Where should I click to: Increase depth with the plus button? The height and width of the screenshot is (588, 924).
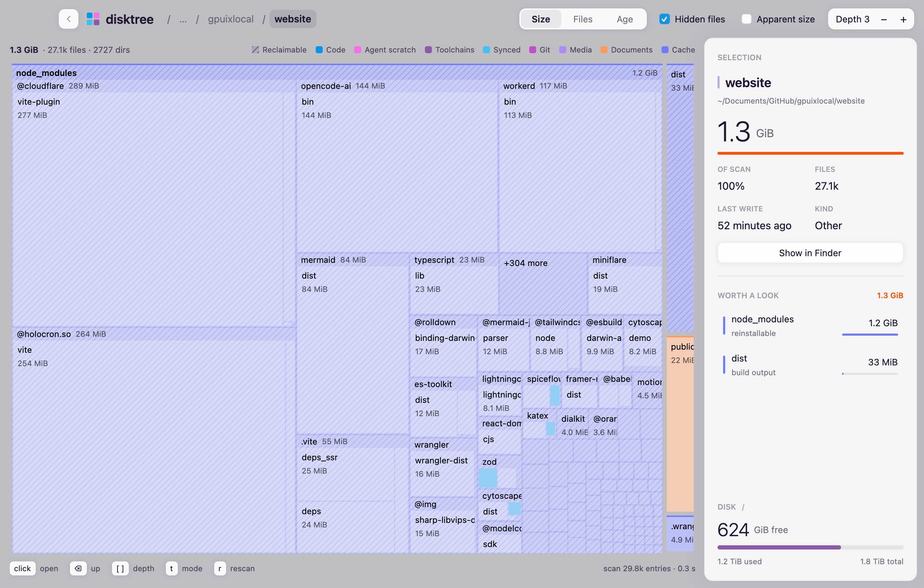pyautogui.click(x=903, y=19)
